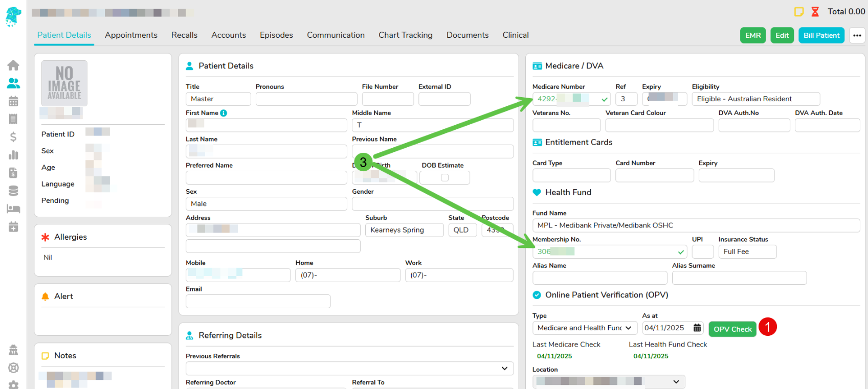Click the hospital bed icon in sidebar
This screenshot has width=868, height=389.
pos(13,209)
